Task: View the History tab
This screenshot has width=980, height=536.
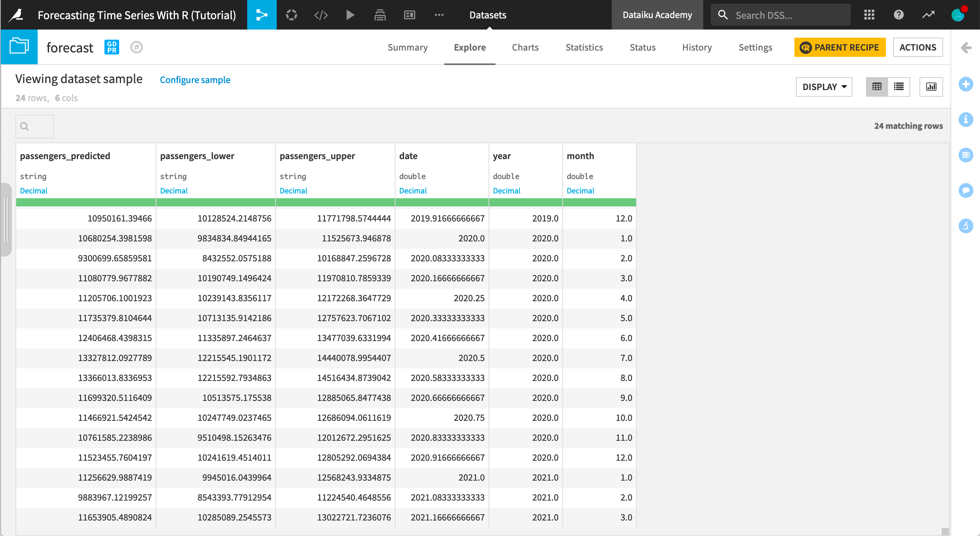Action: pyautogui.click(x=697, y=47)
